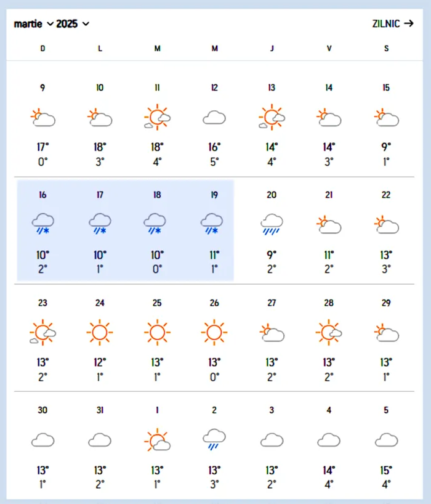Screen dimensions: 431x504
Task: Click the rain shower icon on March 20
Action: tap(272, 225)
